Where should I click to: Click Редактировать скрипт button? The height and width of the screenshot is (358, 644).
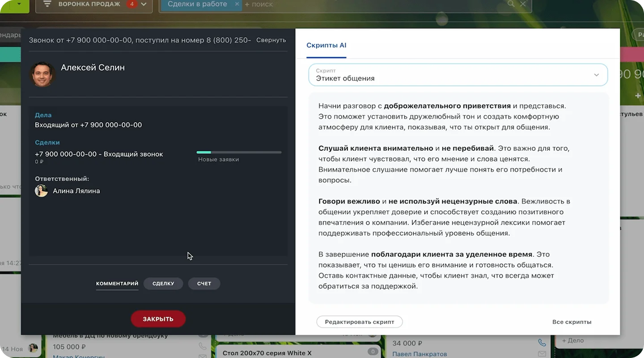coord(360,322)
